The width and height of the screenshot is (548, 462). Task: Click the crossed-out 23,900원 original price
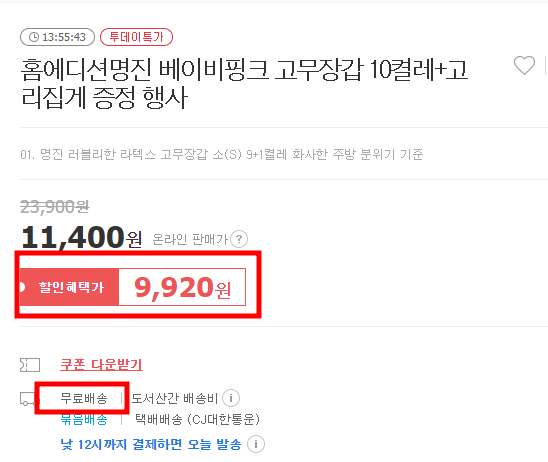click(55, 207)
